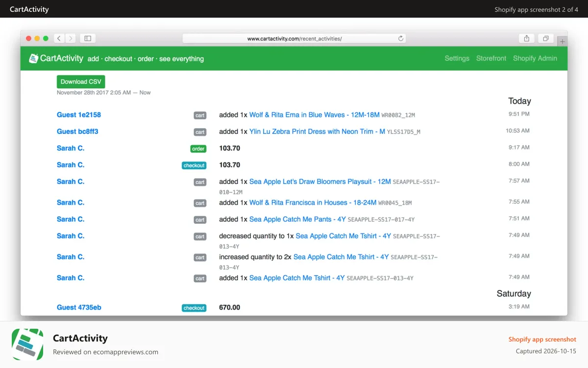Image resolution: width=588 pixels, height=368 pixels.
Task: Click the checkout badge next to 103.70
Action: point(194,165)
